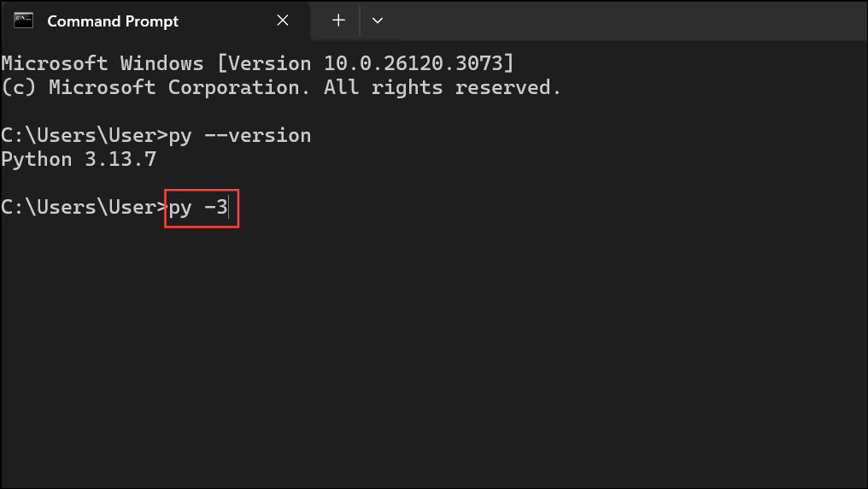Screen dimensions: 868x489
Task: Select the Command Prompt tab title
Action: [x=113, y=21]
